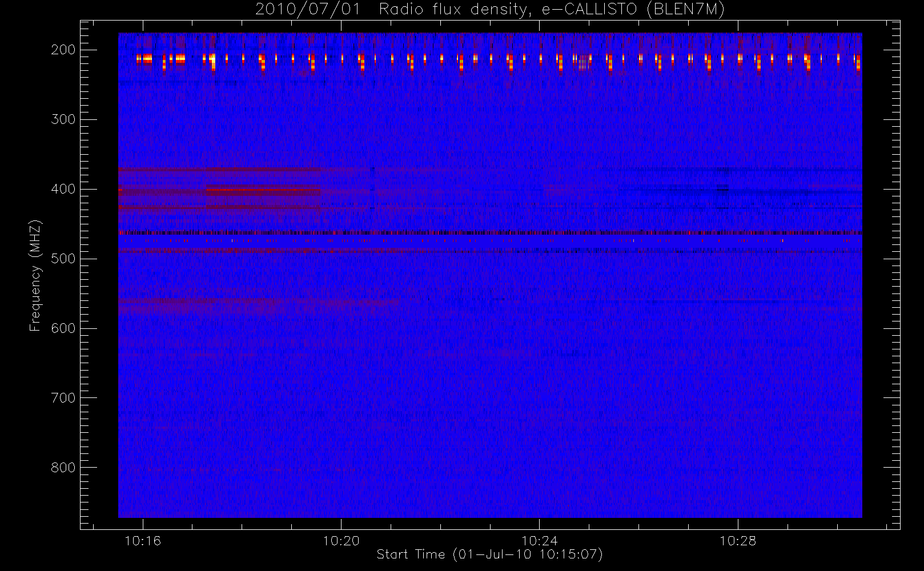The width and height of the screenshot is (924, 571).
Task: Select the '300' frequency axis label
Action: click(63, 119)
